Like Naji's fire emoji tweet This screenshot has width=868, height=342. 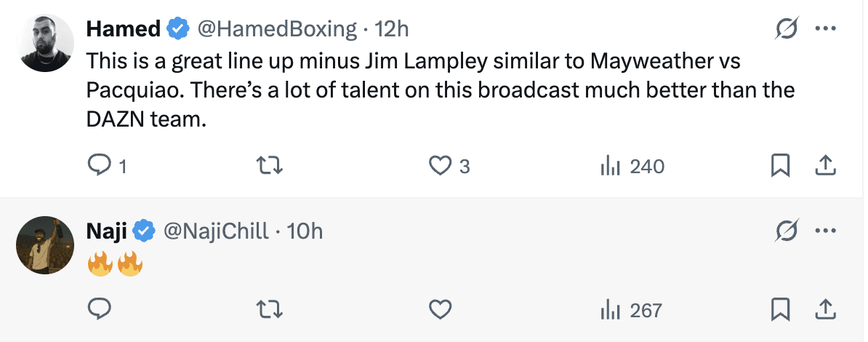click(x=440, y=310)
